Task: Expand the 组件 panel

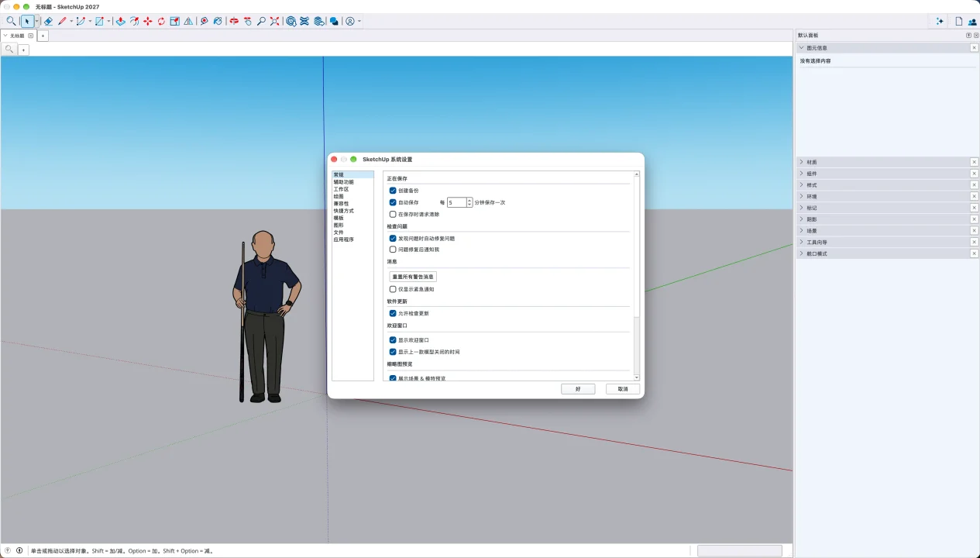Action: pyautogui.click(x=801, y=174)
